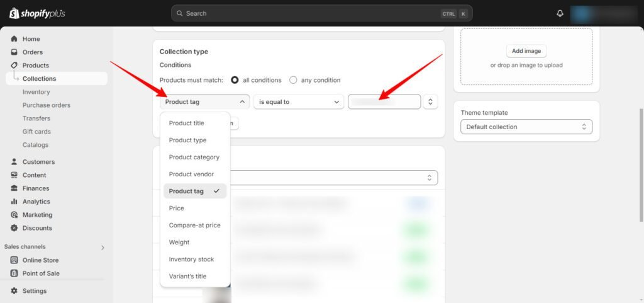
Task: Choose Product vendor from the list
Action: [195, 174]
